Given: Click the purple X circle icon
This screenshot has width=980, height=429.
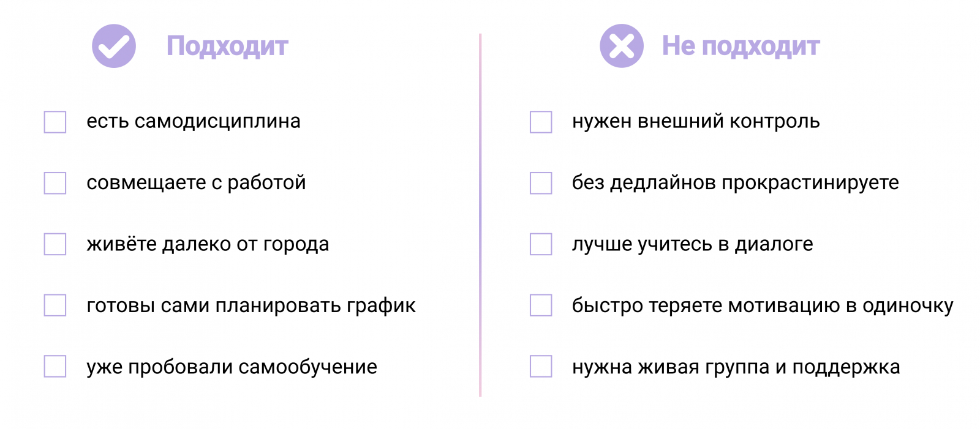Looking at the screenshot, I should (621, 46).
